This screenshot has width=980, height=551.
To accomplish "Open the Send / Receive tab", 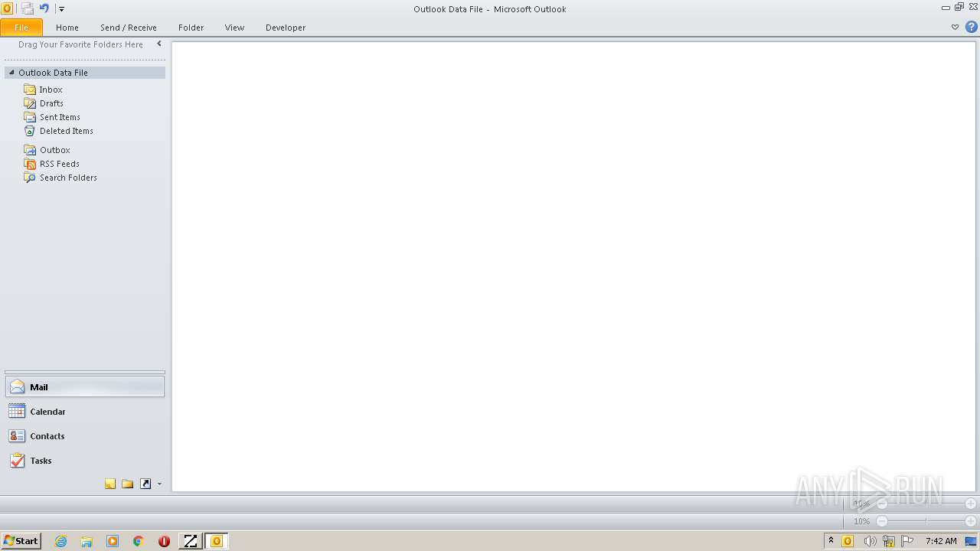I will (x=129, y=28).
